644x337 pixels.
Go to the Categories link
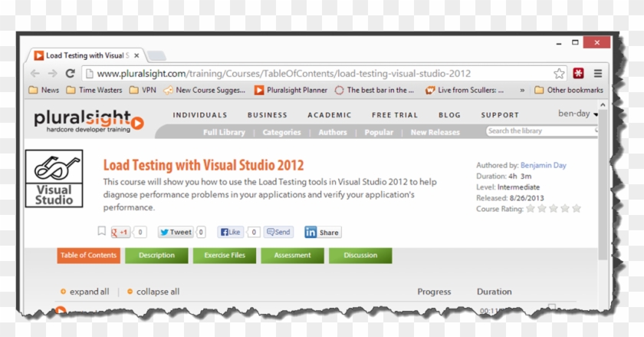click(282, 132)
